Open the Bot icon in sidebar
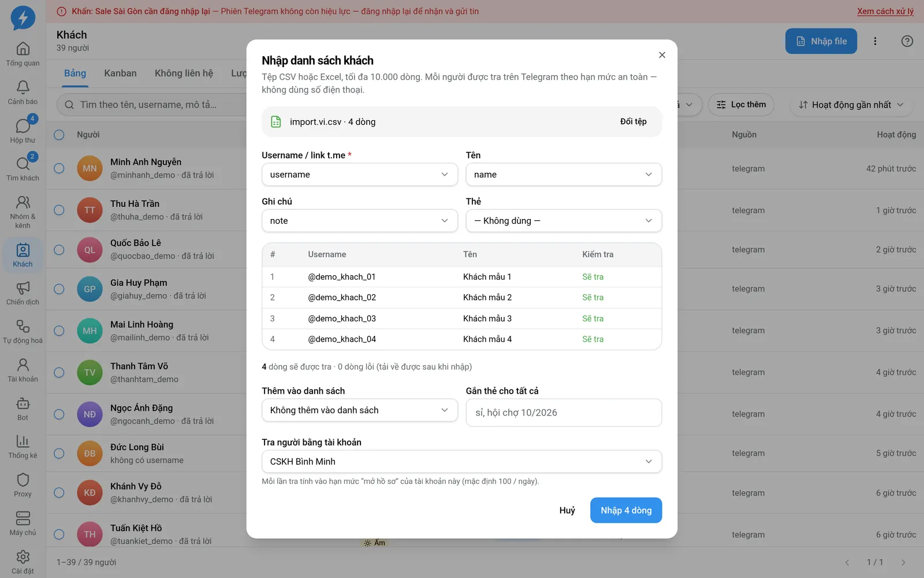Viewport: 924px width, 578px height. coord(23,403)
